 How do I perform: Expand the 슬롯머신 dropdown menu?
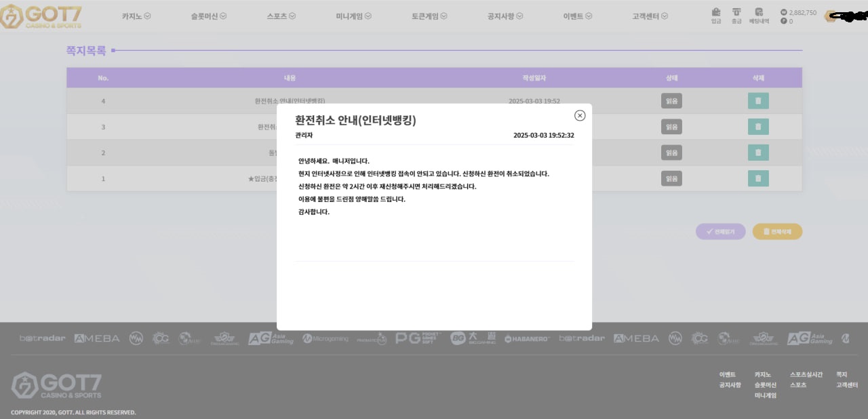(x=209, y=16)
